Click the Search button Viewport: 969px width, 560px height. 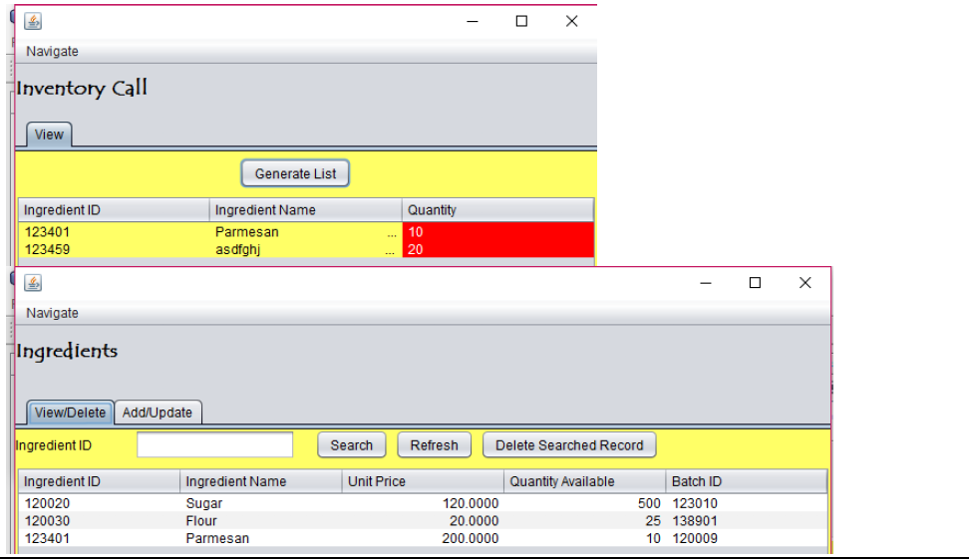point(351,445)
